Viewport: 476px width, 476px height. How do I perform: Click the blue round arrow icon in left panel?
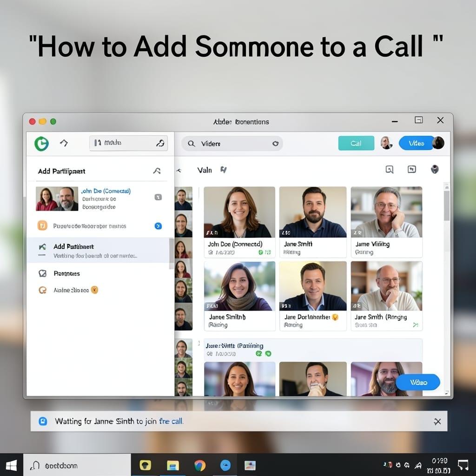(158, 226)
